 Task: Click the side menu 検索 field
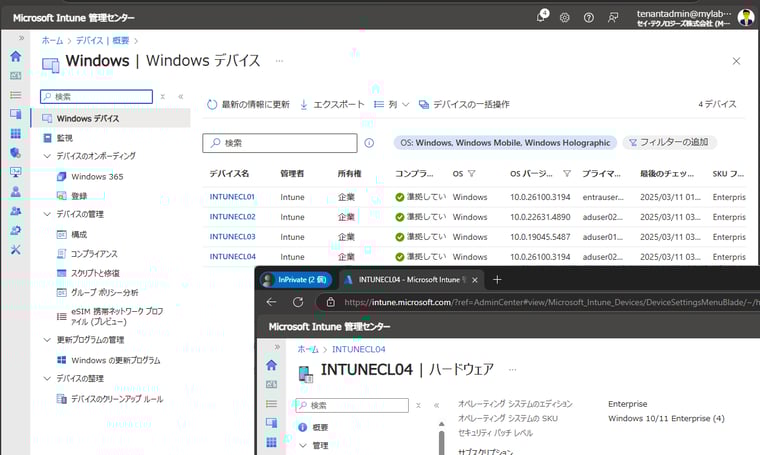tap(96, 96)
